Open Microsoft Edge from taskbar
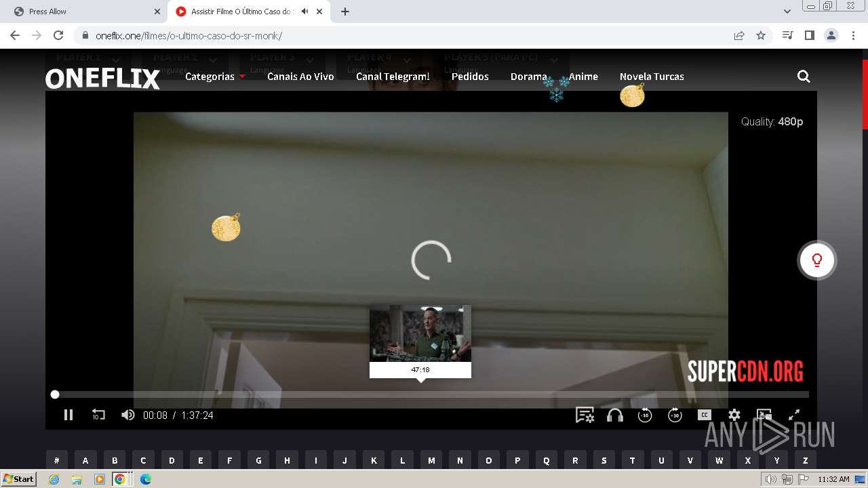Image resolution: width=868 pixels, height=488 pixels. tap(146, 479)
